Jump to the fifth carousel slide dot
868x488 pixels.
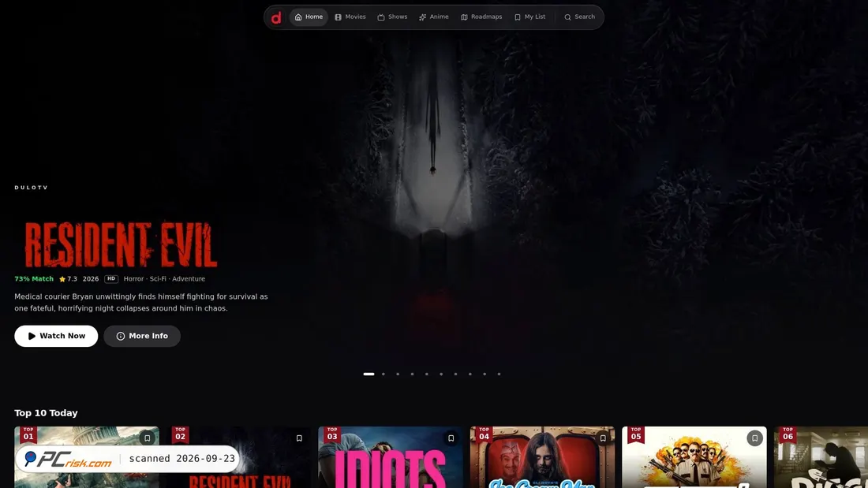pyautogui.click(x=427, y=374)
